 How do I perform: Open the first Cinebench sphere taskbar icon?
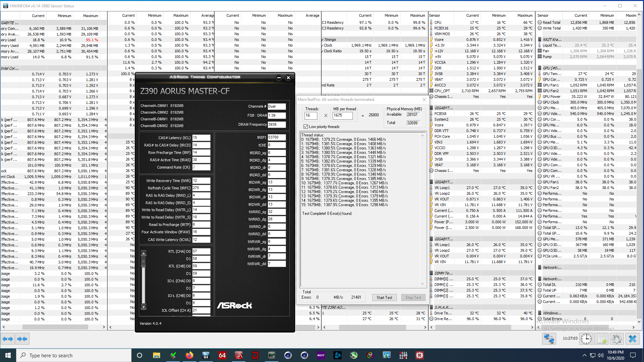pyautogui.click(x=288, y=355)
